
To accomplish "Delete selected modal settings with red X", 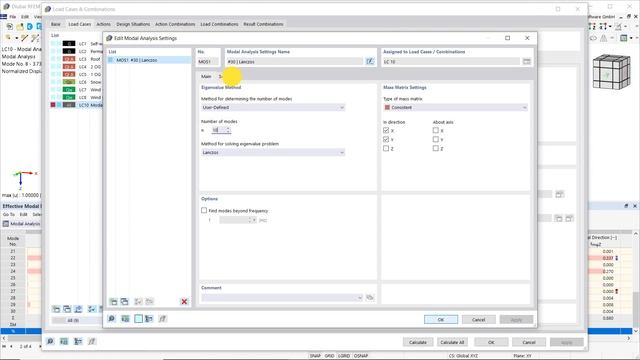I will (184, 302).
